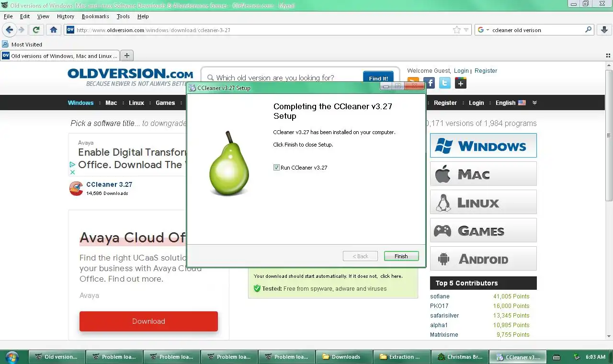Go to the browser Home page icon
Image resolution: width=613 pixels, height=364 pixels.
coord(54,30)
